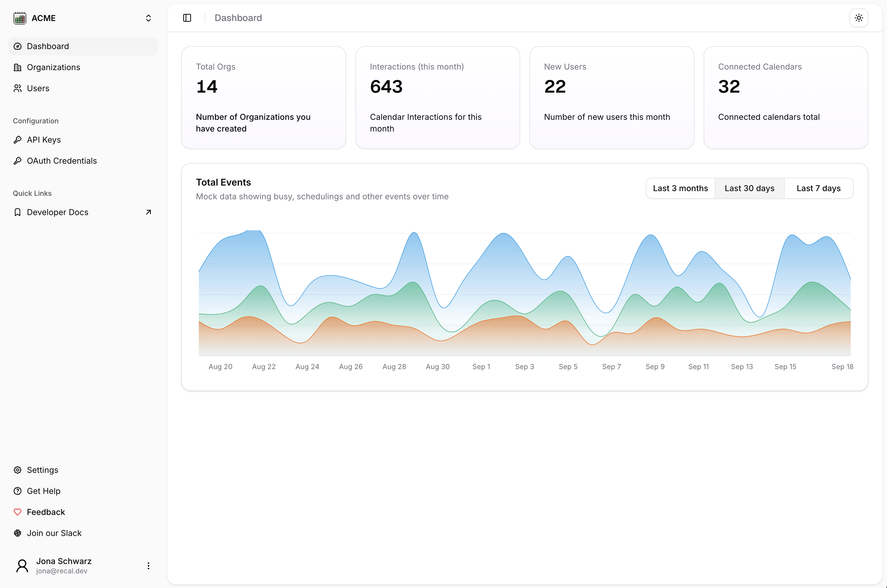Click the Total Events chart heading
This screenshot has height=588, width=887.
click(224, 182)
